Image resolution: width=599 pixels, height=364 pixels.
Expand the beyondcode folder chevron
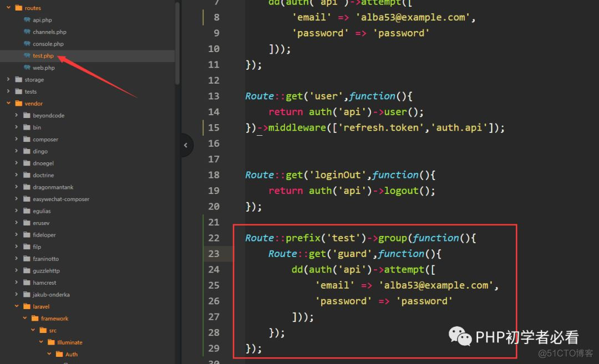[x=17, y=115]
